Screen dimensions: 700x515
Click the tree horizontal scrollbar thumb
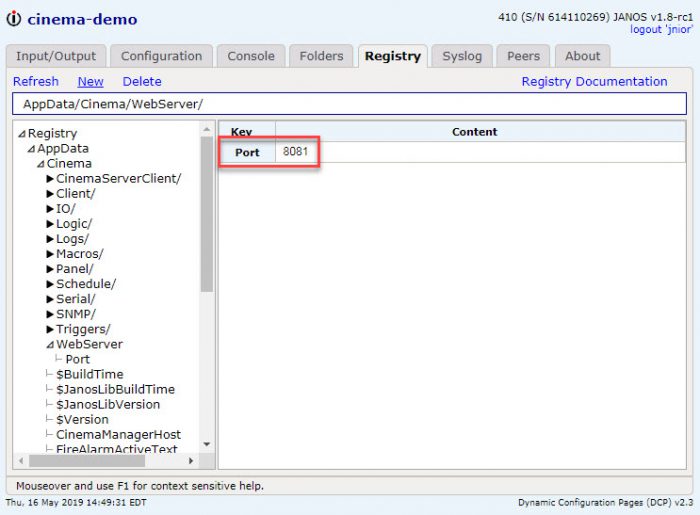coord(87,461)
